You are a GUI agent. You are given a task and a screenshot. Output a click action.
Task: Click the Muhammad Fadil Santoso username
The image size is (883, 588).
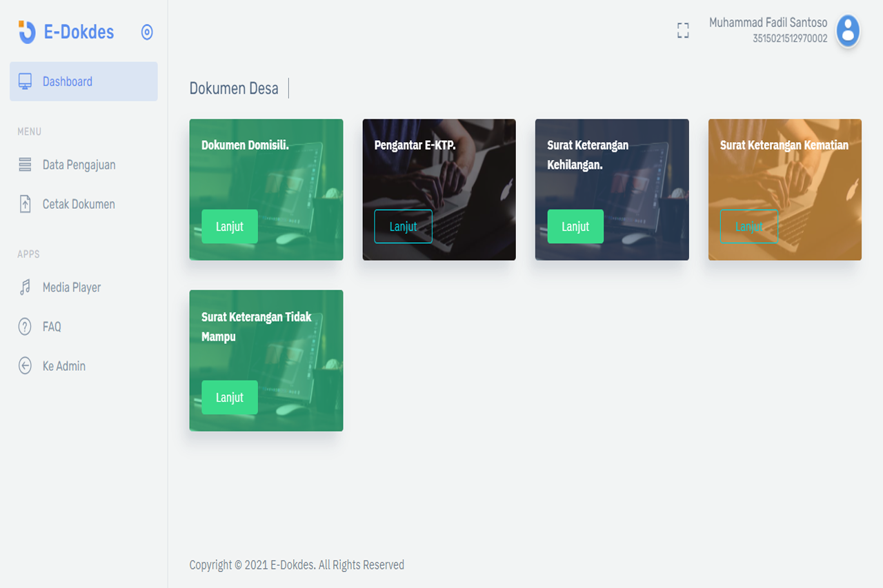(768, 23)
